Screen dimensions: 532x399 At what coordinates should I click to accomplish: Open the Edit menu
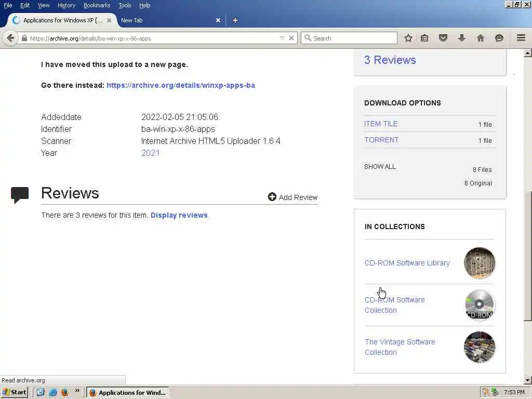tap(25, 5)
